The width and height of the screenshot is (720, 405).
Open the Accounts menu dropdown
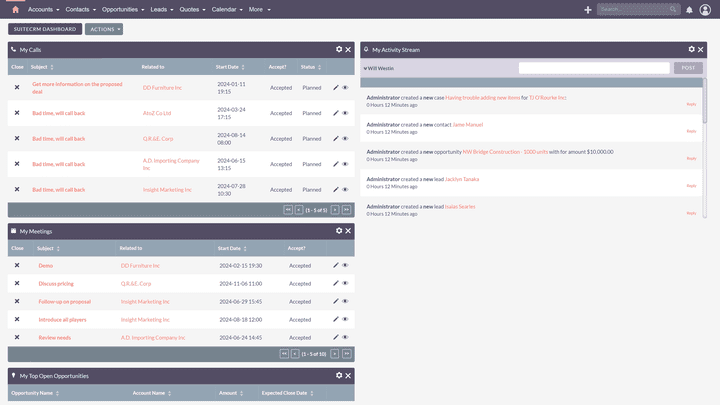pyautogui.click(x=42, y=9)
